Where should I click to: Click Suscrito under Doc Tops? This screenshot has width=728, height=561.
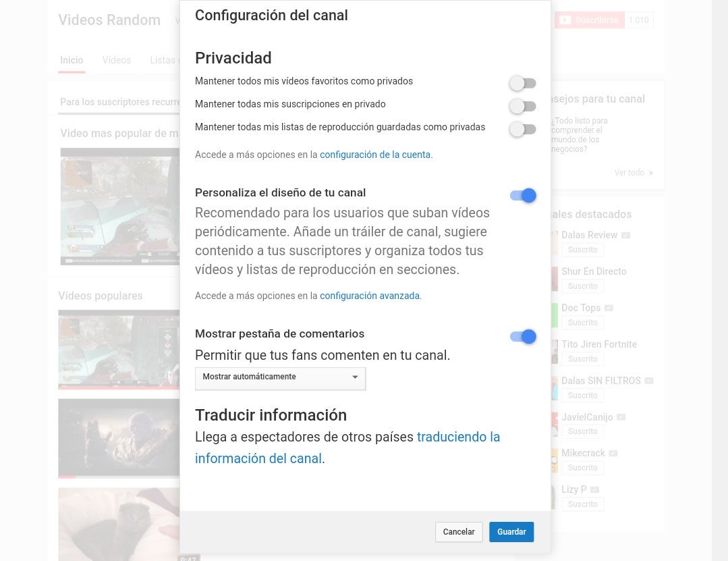tap(583, 323)
